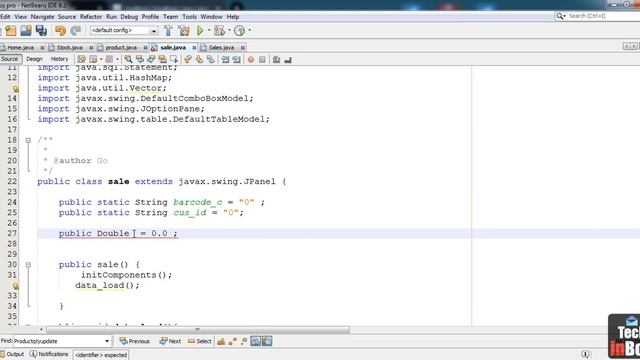The width and height of the screenshot is (640, 360).
Task: Click the Open Project icon
Action: coord(26,31)
